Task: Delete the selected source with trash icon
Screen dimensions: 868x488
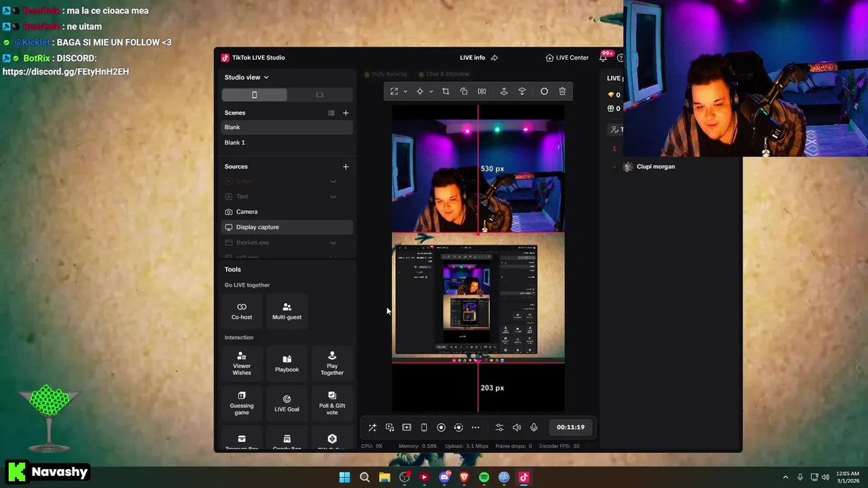Action: [x=562, y=91]
